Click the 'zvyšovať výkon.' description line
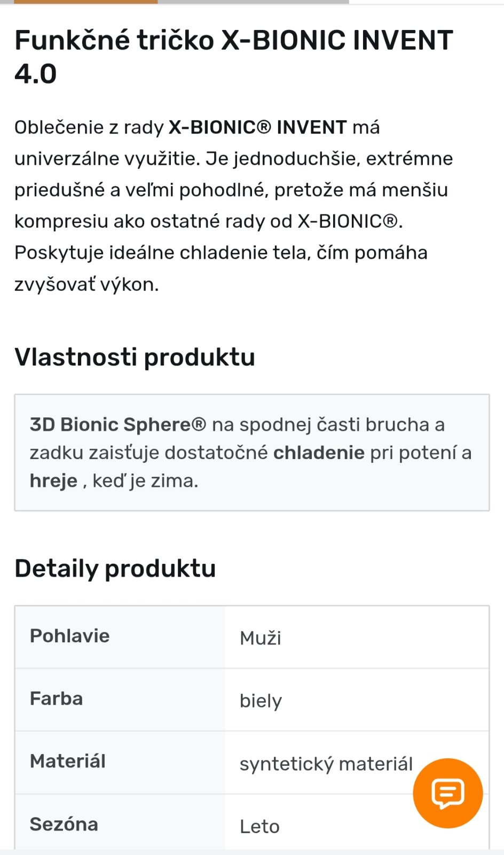 coord(86,284)
